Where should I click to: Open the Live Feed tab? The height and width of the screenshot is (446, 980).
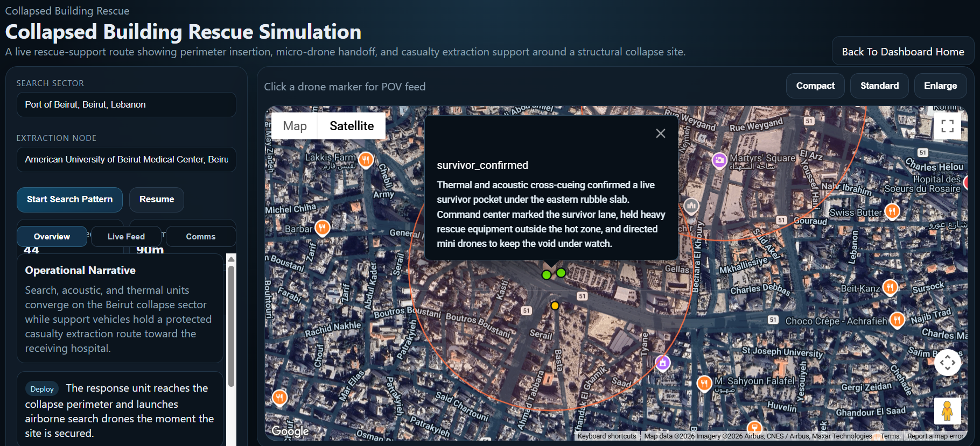(126, 237)
